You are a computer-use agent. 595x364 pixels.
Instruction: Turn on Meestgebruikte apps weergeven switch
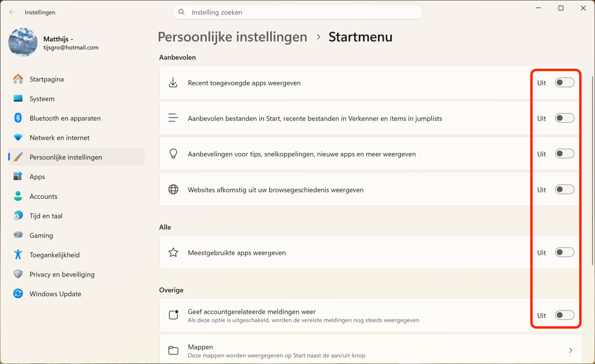click(564, 252)
